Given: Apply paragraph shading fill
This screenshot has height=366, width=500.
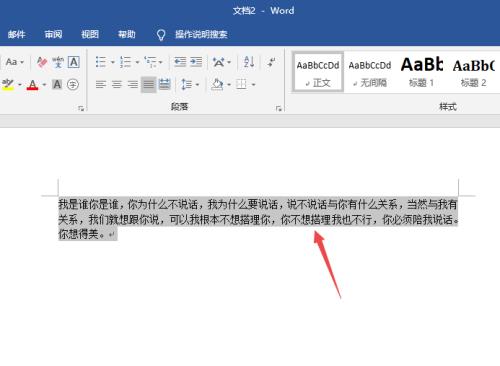Looking at the screenshot, I should coord(217,84).
